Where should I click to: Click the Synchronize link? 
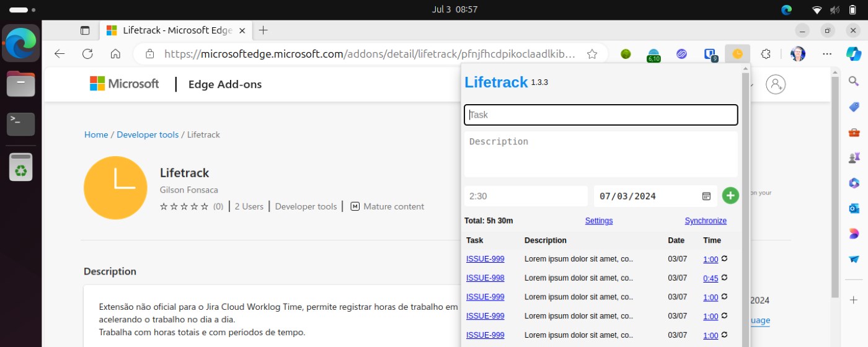(x=706, y=221)
